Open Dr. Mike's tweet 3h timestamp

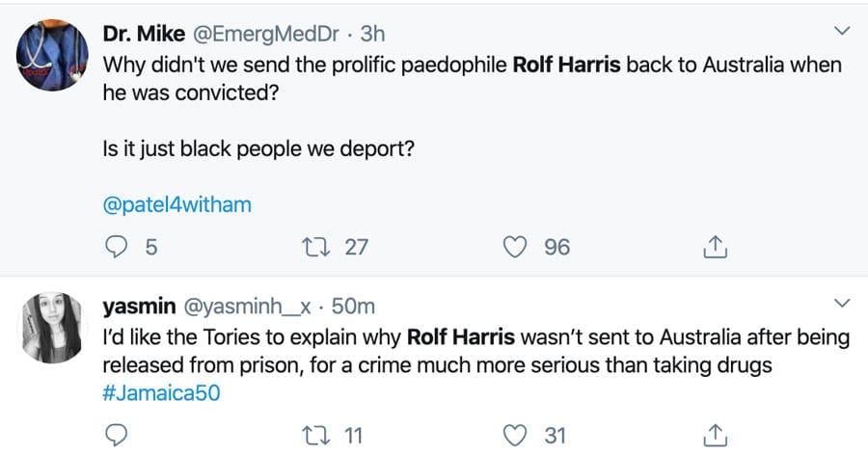pos(372,35)
